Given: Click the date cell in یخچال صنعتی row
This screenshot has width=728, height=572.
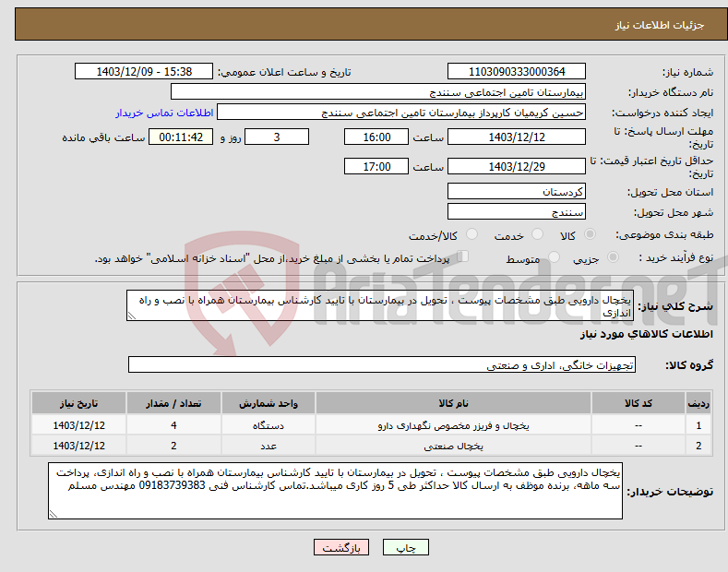Looking at the screenshot, I should point(79,446).
